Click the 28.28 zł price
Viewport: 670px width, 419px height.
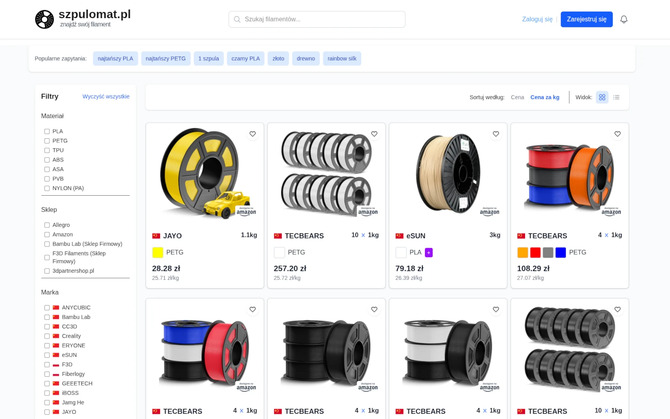pyautogui.click(x=166, y=268)
